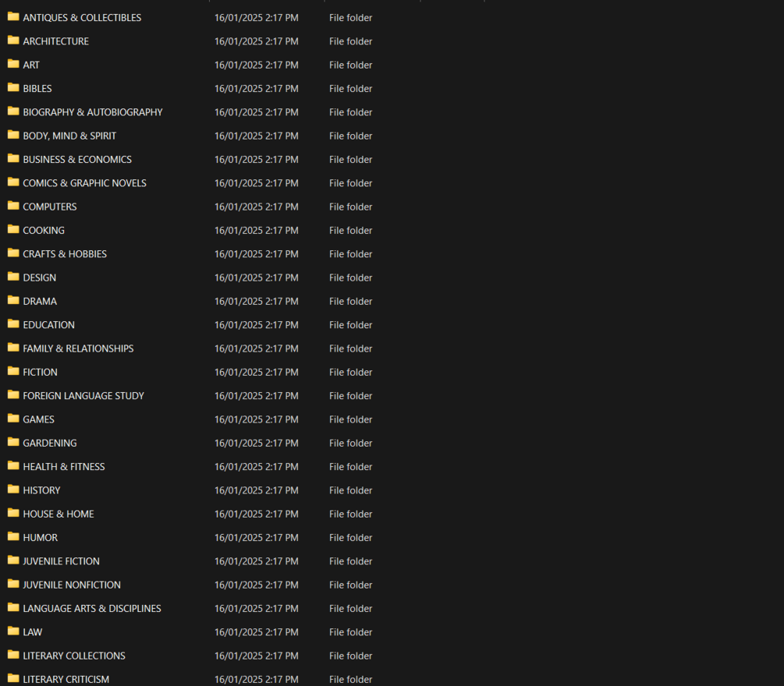Select the COOKING folder entry
Screen dimensions: 784x686
pos(44,230)
